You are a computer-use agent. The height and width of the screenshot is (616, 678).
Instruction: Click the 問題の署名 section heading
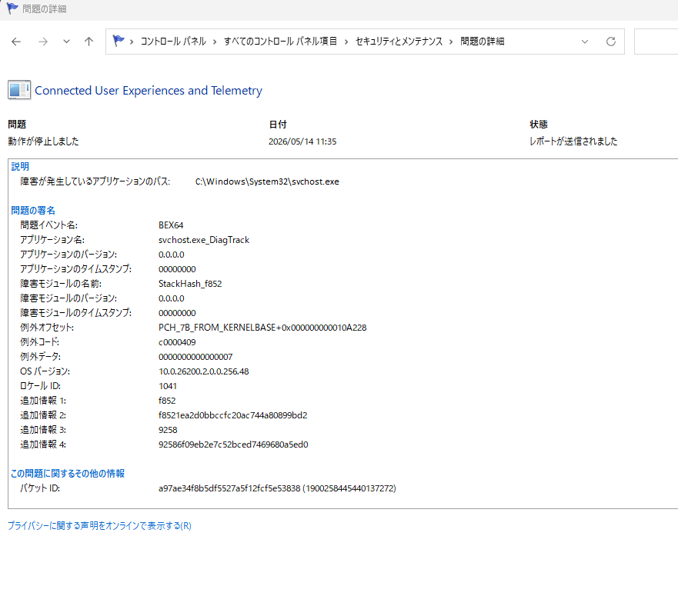point(33,211)
